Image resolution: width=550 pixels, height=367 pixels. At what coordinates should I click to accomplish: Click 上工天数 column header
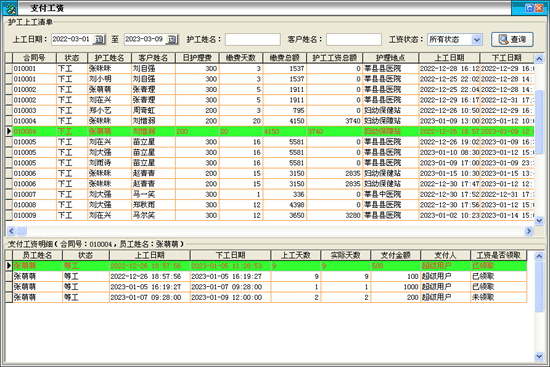[295, 255]
